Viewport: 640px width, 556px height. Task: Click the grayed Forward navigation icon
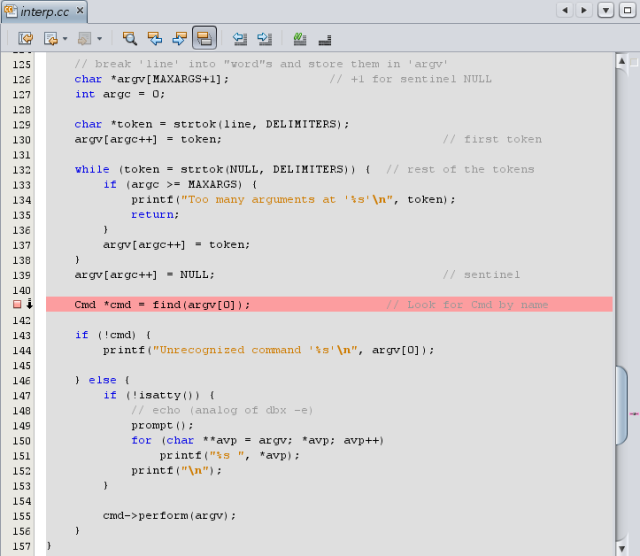84,39
